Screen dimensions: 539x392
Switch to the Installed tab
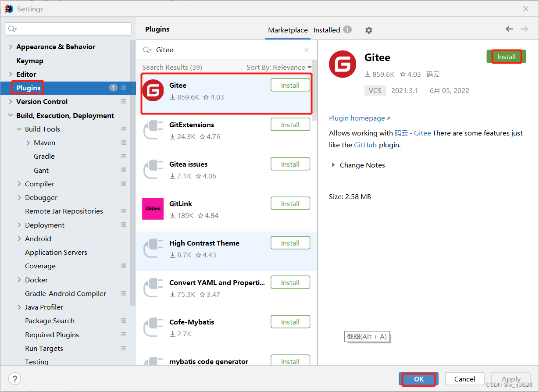(327, 30)
